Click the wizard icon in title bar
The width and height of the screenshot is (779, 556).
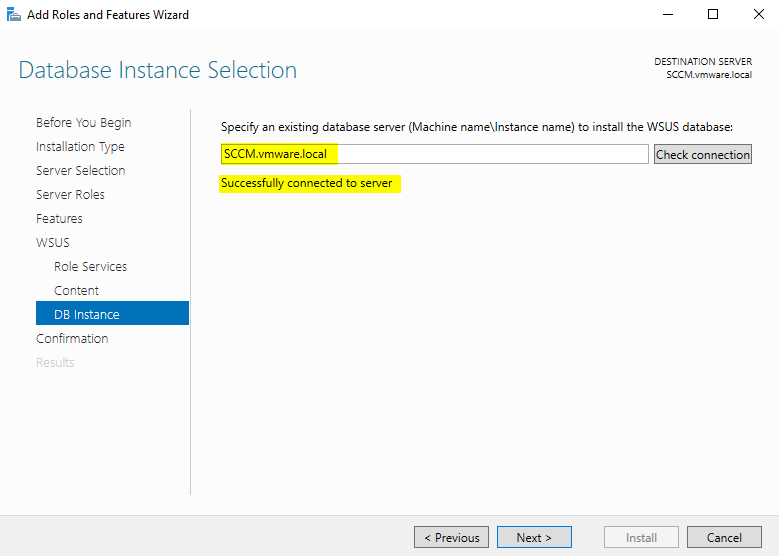[13, 15]
